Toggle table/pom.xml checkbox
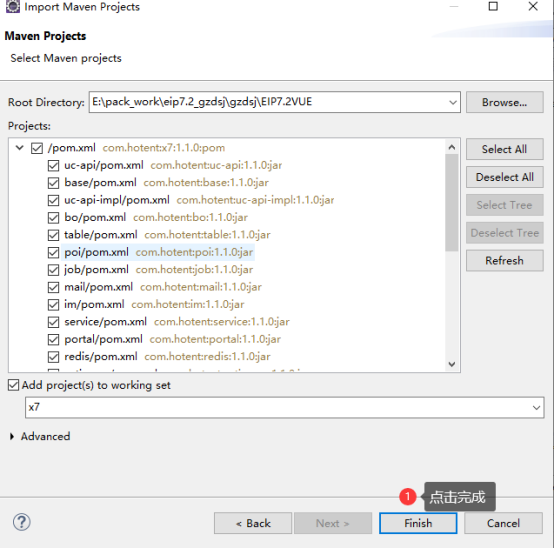 point(53,235)
